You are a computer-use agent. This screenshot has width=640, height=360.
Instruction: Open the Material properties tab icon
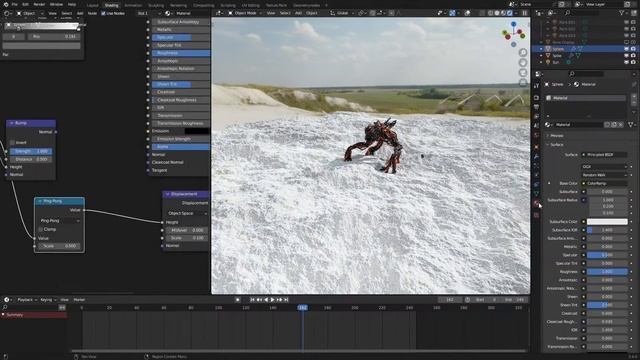point(536,203)
